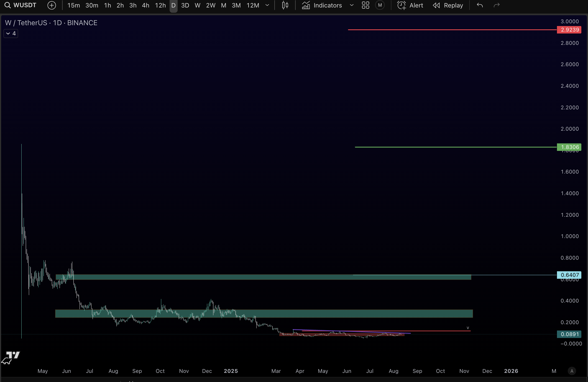This screenshot has height=382, width=588.
Task: Choose the 4h interval
Action: coord(146,5)
